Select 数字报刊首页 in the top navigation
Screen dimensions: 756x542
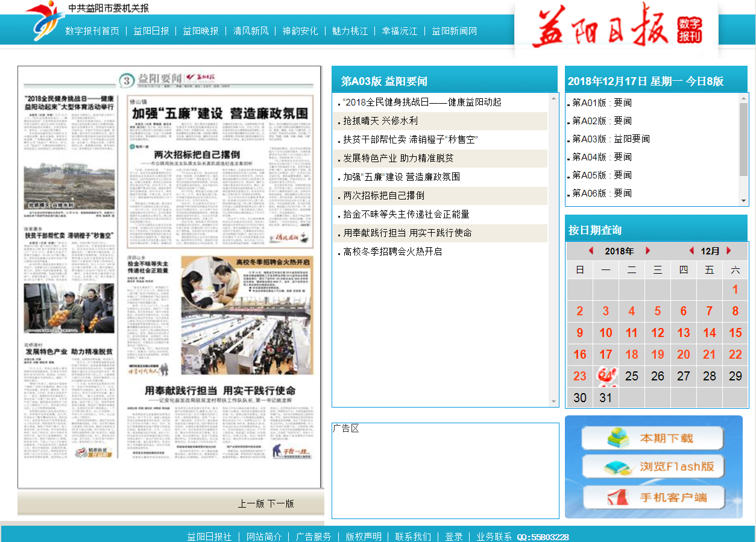point(92,31)
